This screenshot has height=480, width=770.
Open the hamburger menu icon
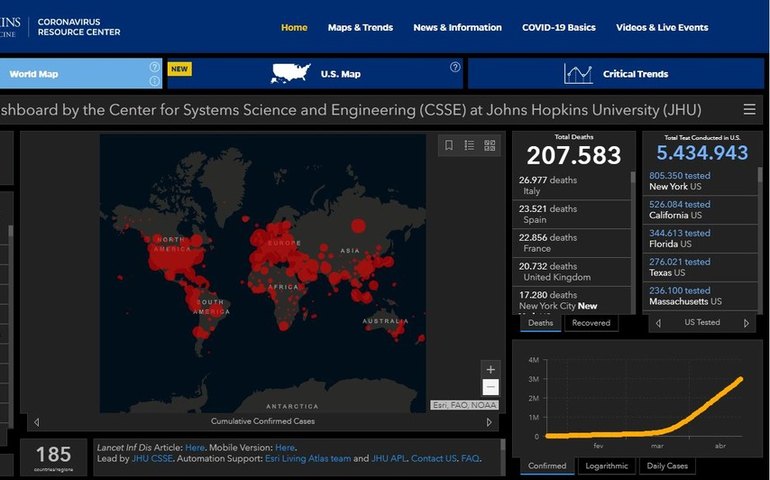(x=749, y=110)
